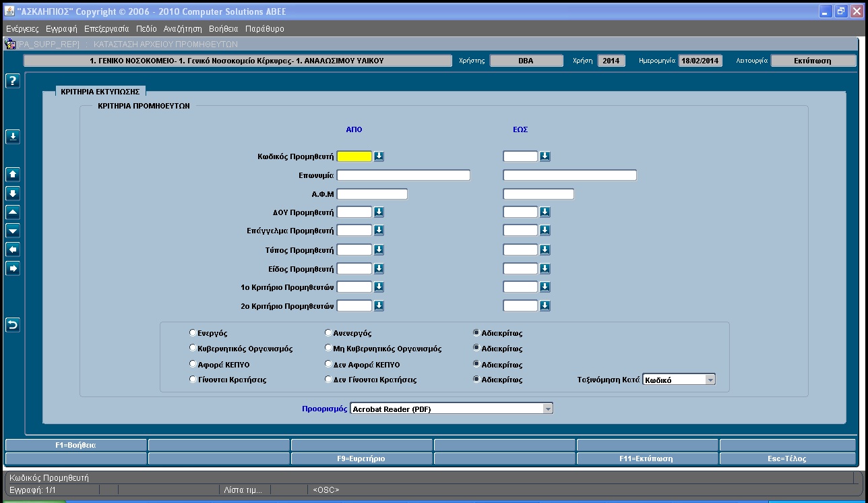The width and height of the screenshot is (868, 503).
Task: Click the Α.Φ.Μ ΕΩΣ text field
Action: pos(538,194)
